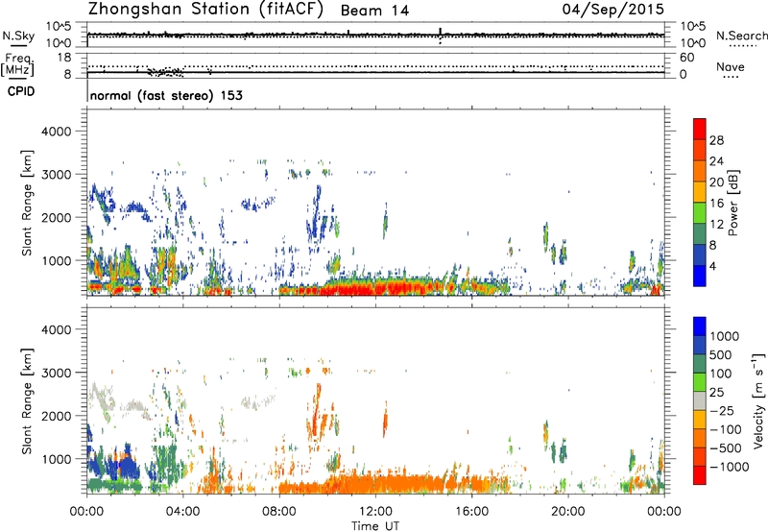This screenshot has height=532, width=768.
Task: Click the '28' tick on the power colorbar
Action: [x=716, y=140]
